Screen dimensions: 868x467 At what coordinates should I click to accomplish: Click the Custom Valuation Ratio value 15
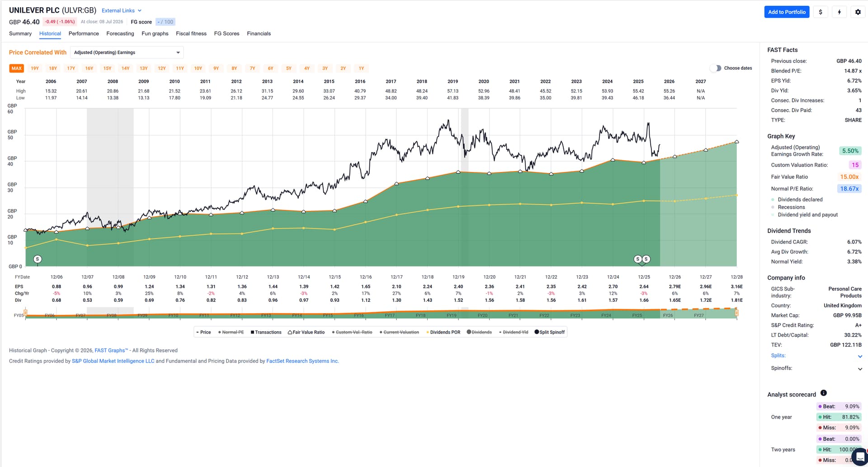[855, 165]
